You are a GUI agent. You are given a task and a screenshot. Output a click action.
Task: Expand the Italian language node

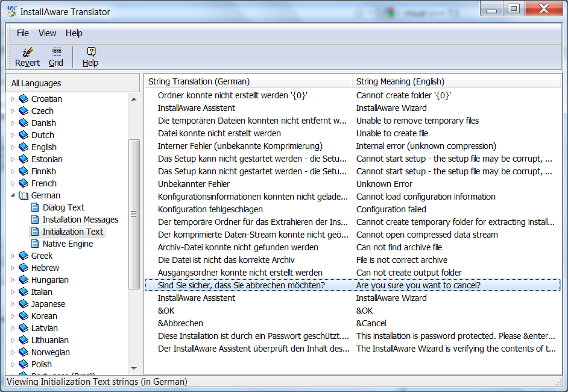click(x=13, y=292)
